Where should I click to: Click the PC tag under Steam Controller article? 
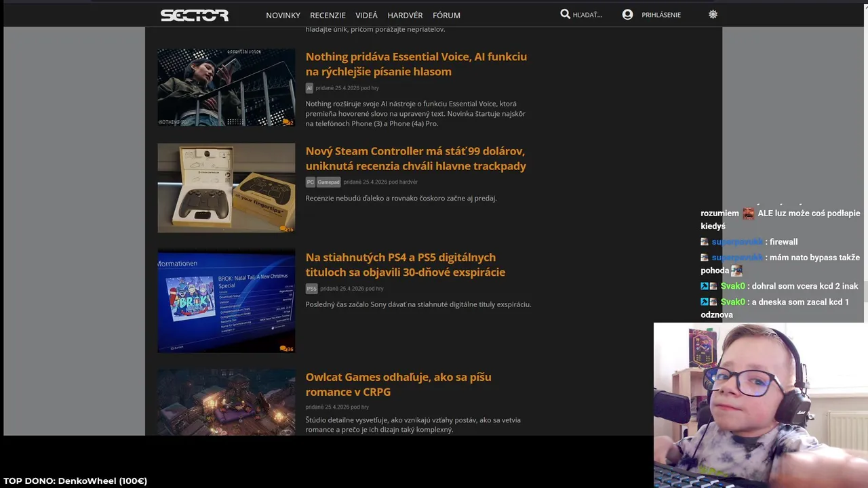tap(310, 182)
